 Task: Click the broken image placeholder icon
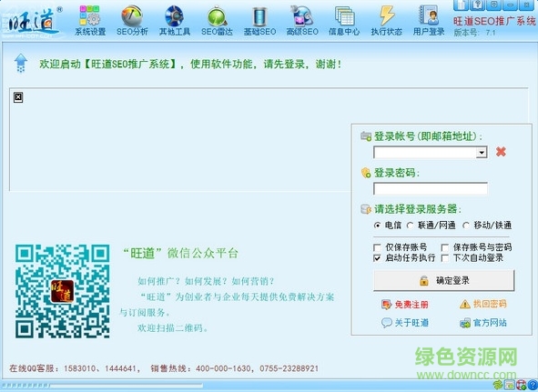[18, 97]
